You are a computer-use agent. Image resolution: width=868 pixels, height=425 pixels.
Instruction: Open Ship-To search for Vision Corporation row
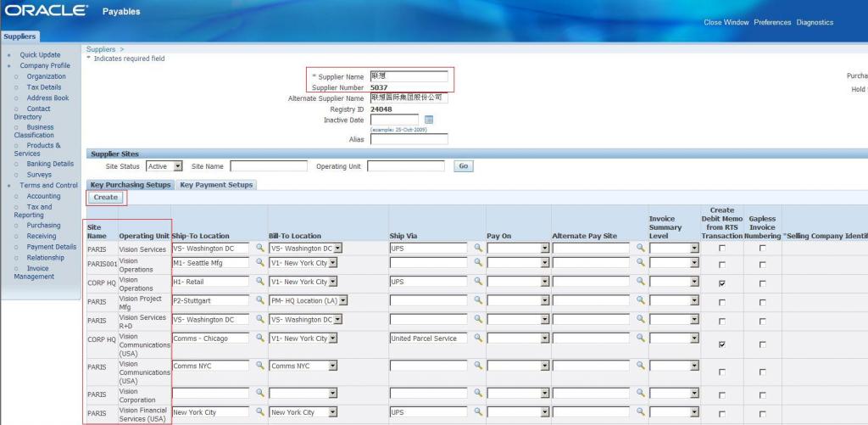click(x=259, y=392)
